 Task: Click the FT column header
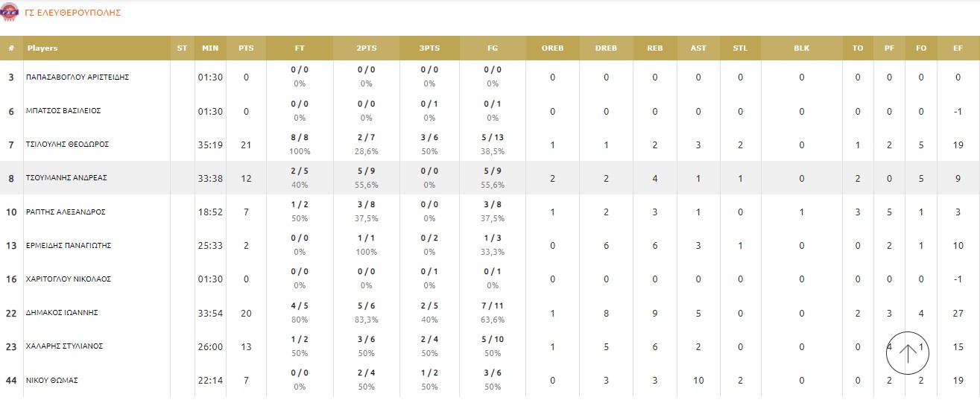point(300,48)
